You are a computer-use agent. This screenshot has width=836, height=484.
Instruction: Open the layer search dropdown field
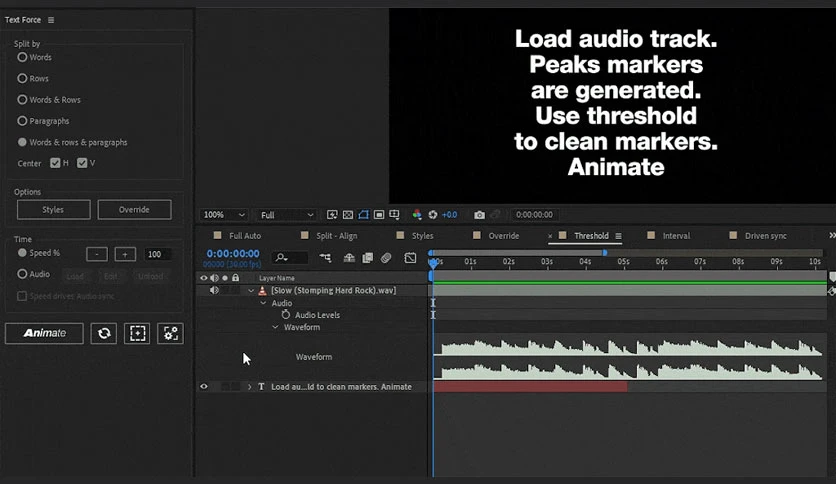tap(290, 258)
